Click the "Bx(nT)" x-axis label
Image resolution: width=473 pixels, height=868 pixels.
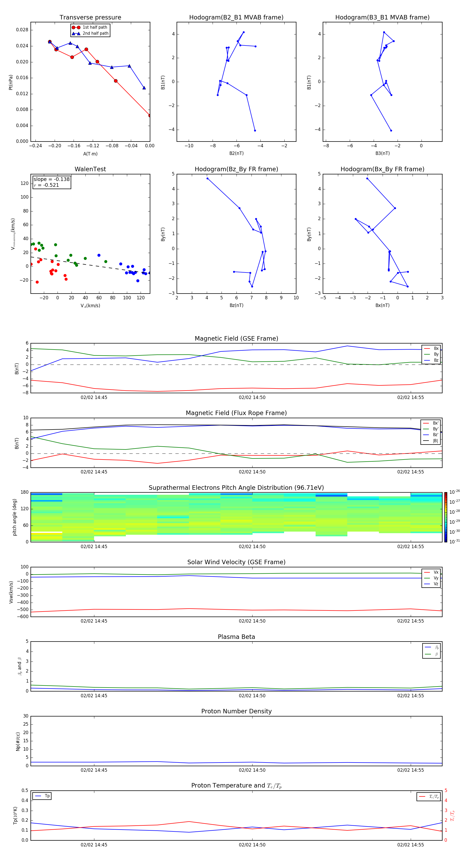[x=382, y=305]
